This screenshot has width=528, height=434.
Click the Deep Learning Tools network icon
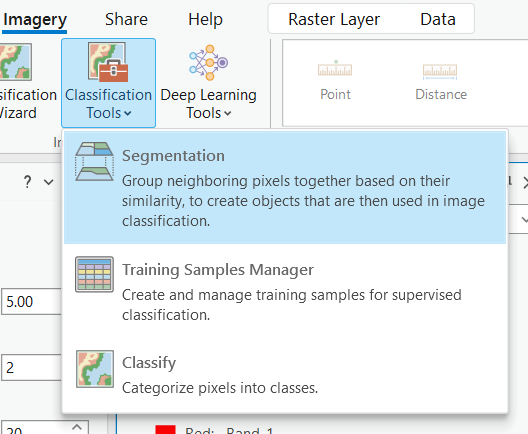[x=208, y=63]
